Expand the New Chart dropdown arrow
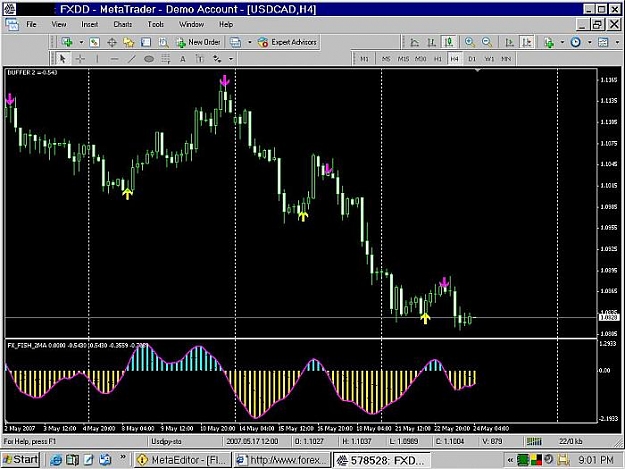Screen dimensions: 625x469 click(x=81, y=42)
